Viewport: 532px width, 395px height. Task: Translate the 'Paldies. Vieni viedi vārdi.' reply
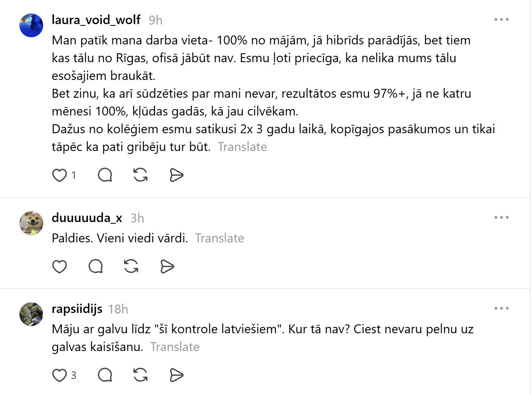point(219,238)
